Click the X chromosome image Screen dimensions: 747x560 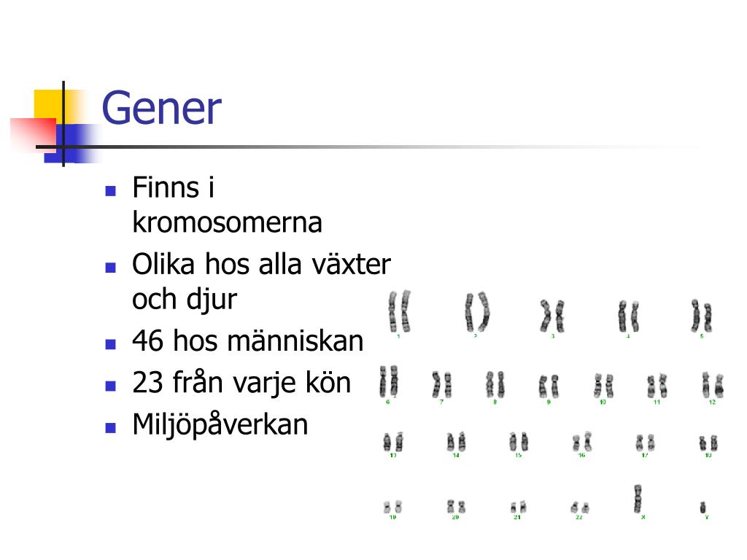638,499
